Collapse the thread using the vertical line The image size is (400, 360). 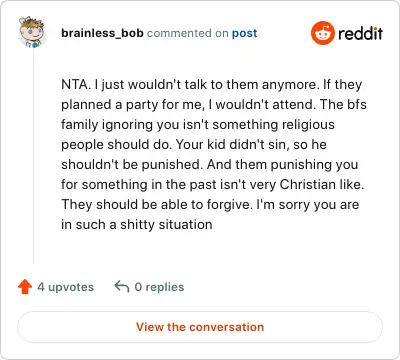coord(33,156)
